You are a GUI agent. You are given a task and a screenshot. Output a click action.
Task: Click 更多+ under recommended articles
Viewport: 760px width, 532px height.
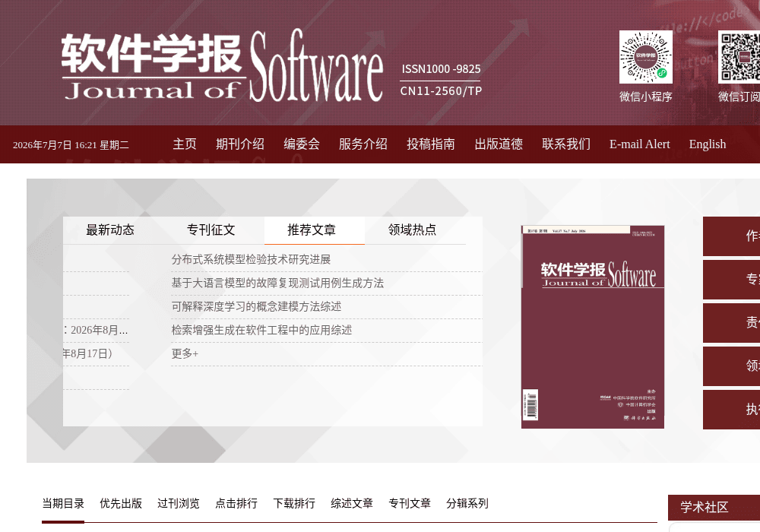coord(185,353)
